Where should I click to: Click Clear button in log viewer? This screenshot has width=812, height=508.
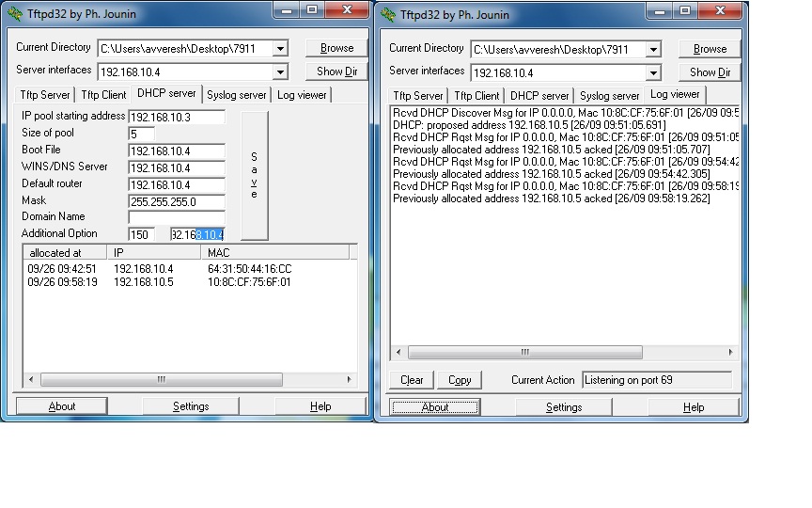click(412, 380)
